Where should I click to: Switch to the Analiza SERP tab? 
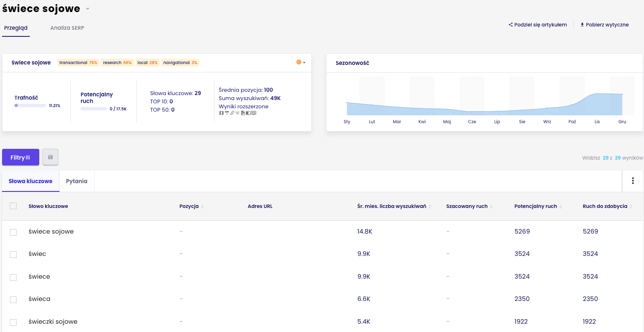(67, 28)
